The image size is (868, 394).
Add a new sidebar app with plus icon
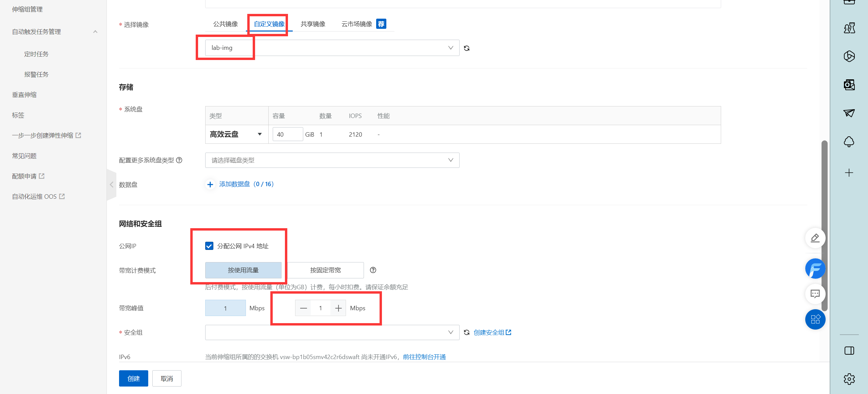pyautogui.click(x=849, y=173)
